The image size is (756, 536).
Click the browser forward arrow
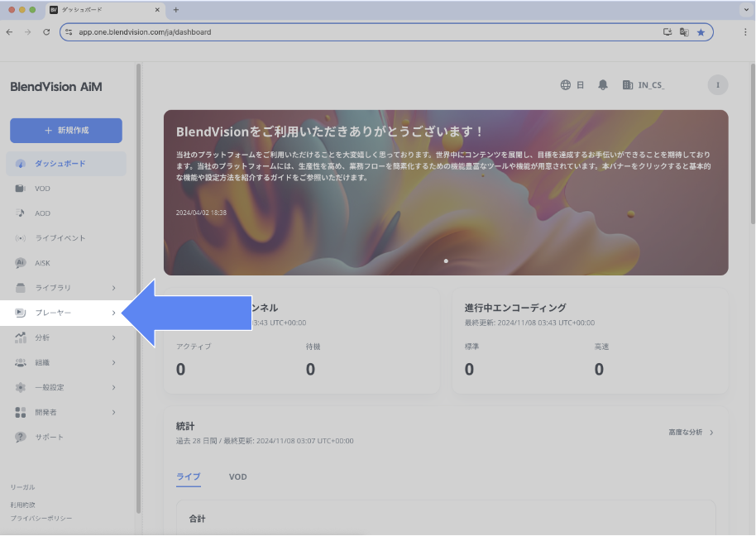[28, 32]
